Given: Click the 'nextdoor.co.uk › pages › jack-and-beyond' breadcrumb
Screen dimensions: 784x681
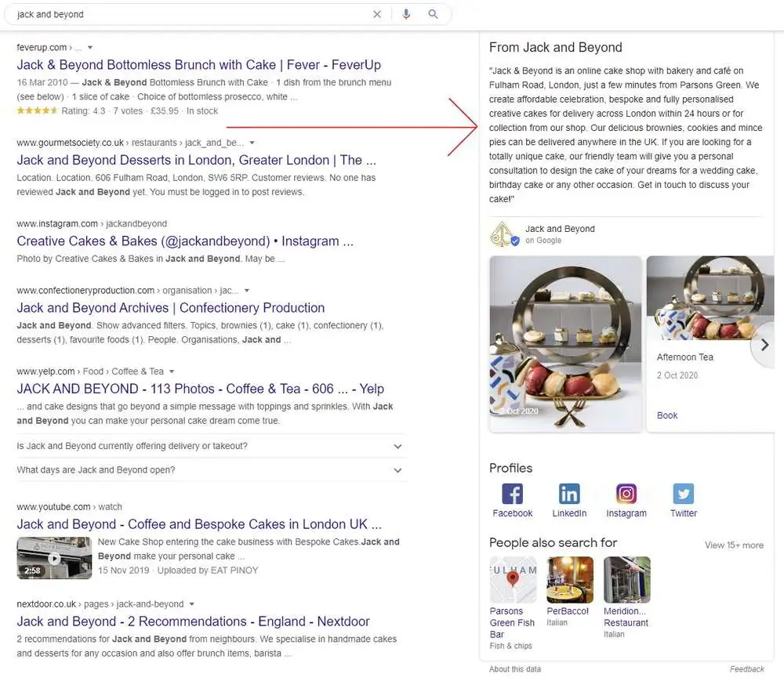Looking at the screenshot, I should 100,604.
